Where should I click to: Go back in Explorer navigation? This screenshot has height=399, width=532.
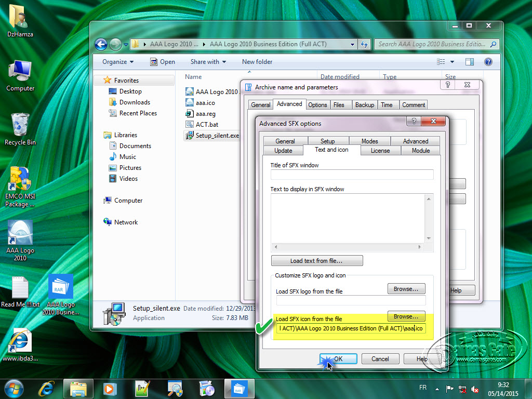tap(101, 44)
